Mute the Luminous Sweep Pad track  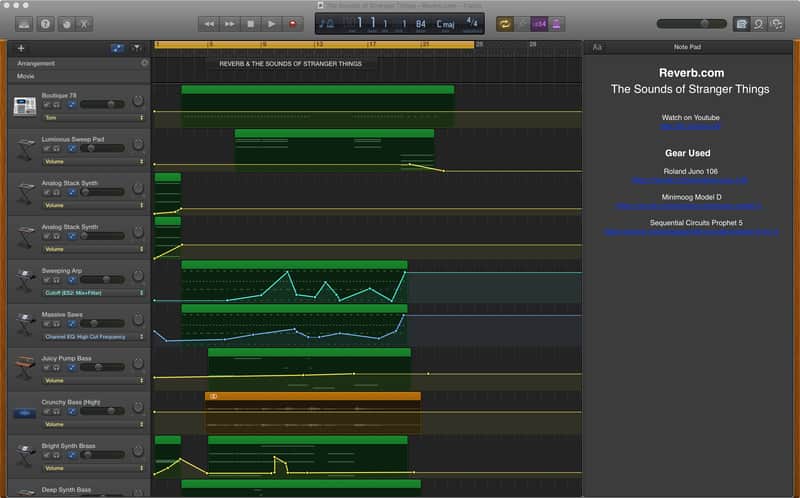tap(46, 148)
